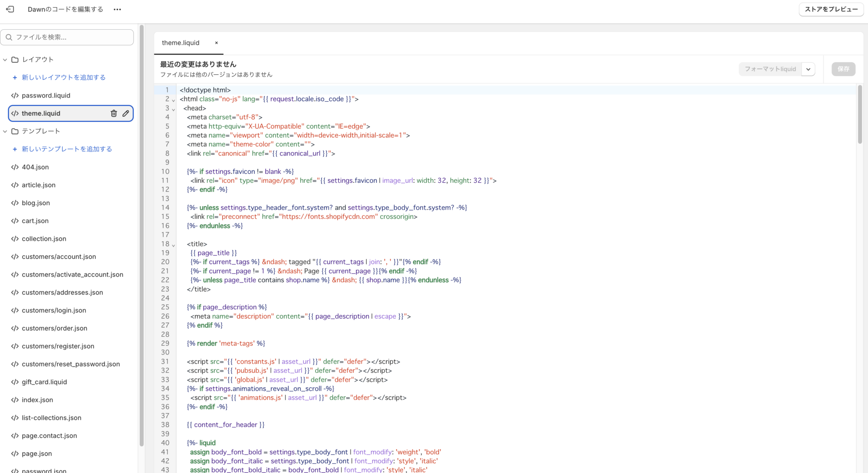The height and width of the screenshot is (473, 868).
Task: Fold the code at line 2
Action: (x=173, y=100)
